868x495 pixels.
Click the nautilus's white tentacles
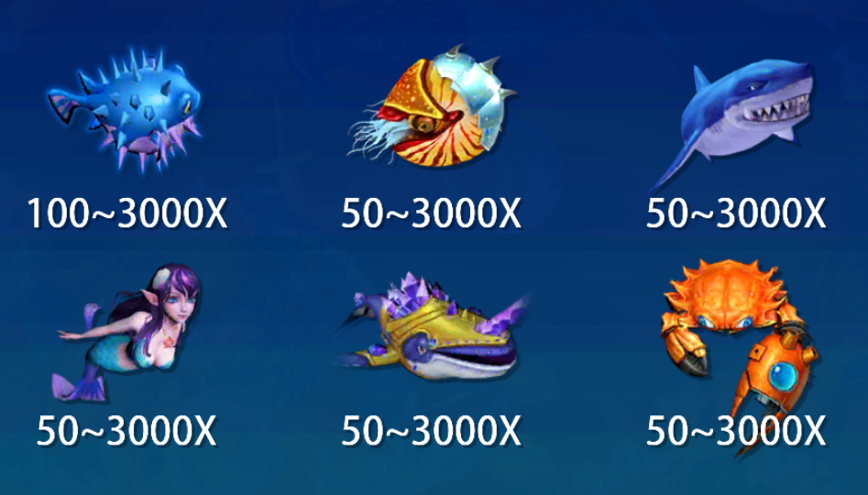372,137
